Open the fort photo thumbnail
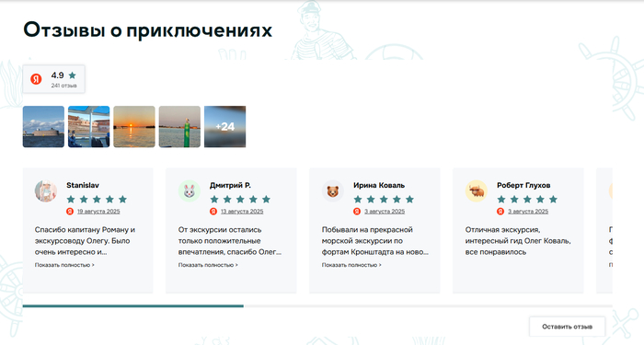Viewport: 644px width, 345px height. coord(43,127)
